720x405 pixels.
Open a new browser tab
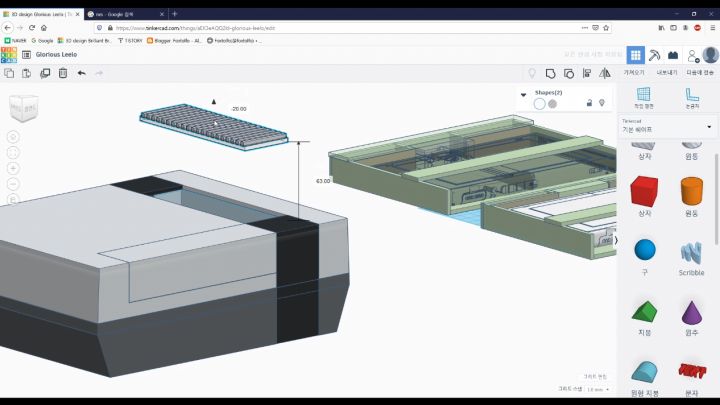pyautogui.click(x=174, y=14)
